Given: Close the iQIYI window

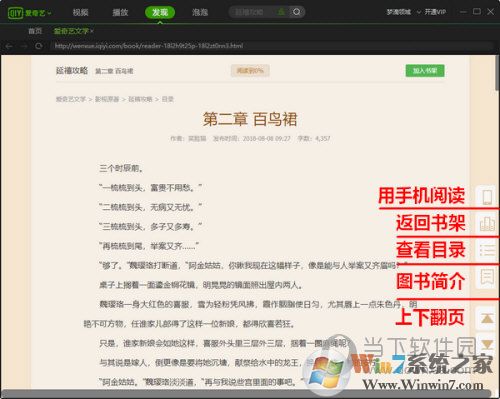Looking at the screenshot, I should point(491,12).
